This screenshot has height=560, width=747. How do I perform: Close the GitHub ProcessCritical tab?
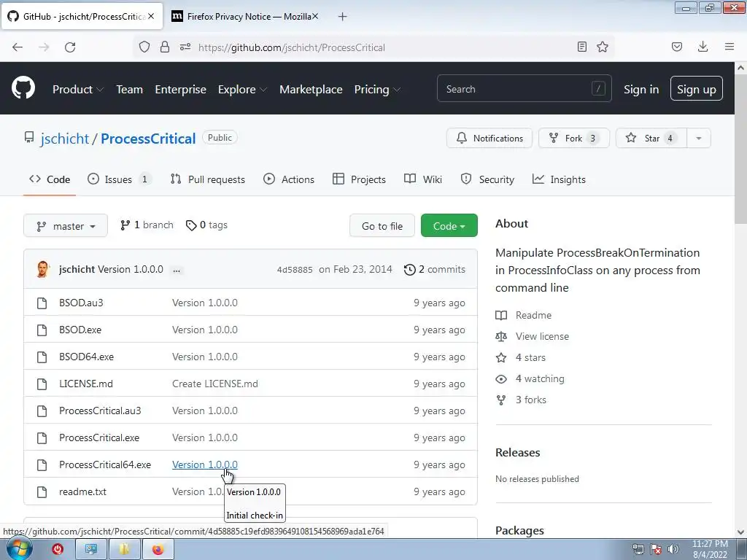(151, 16)
